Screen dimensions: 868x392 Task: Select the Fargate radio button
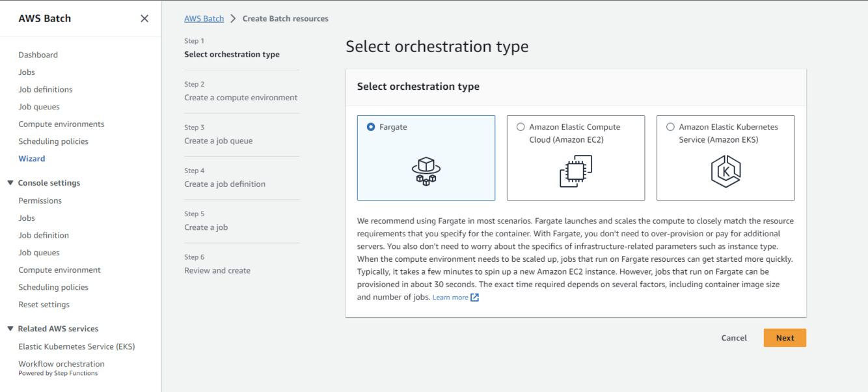pyautogui.click(x=371, y=127)
